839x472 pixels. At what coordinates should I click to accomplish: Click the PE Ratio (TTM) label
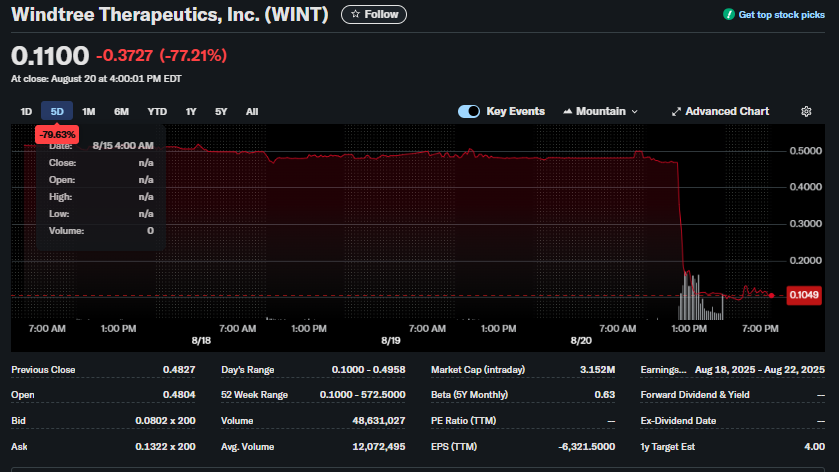[463, 421]
